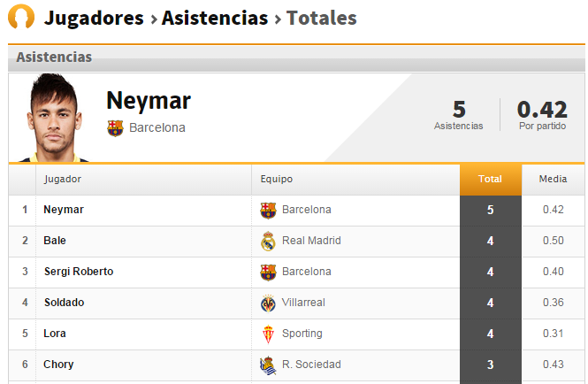Sort table by Total column
The width and height of the screenshot is (588, 384).
(491, 180)
